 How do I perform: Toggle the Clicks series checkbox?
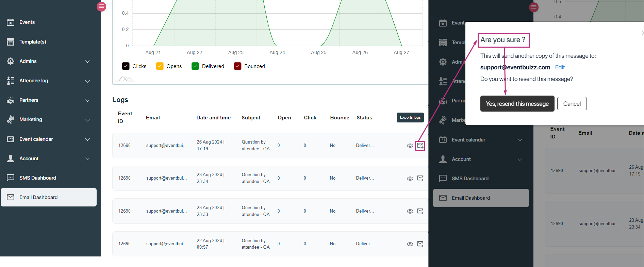tap(126, 66)
